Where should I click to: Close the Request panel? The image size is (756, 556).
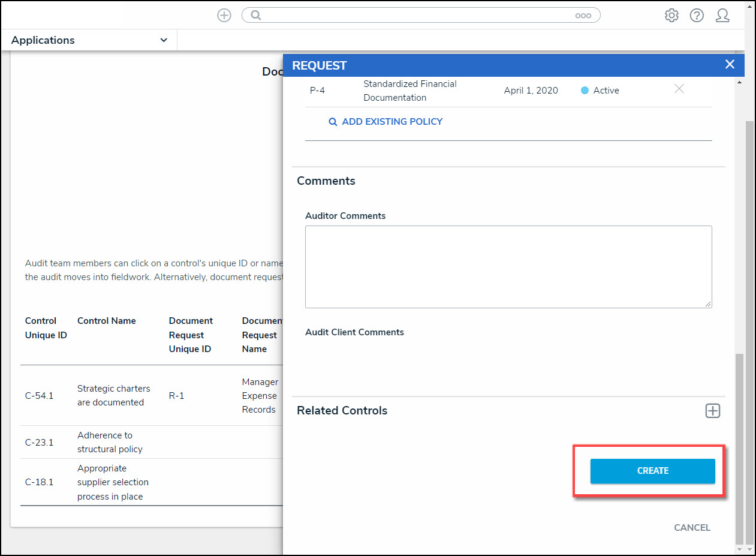(x=730, y=65)
